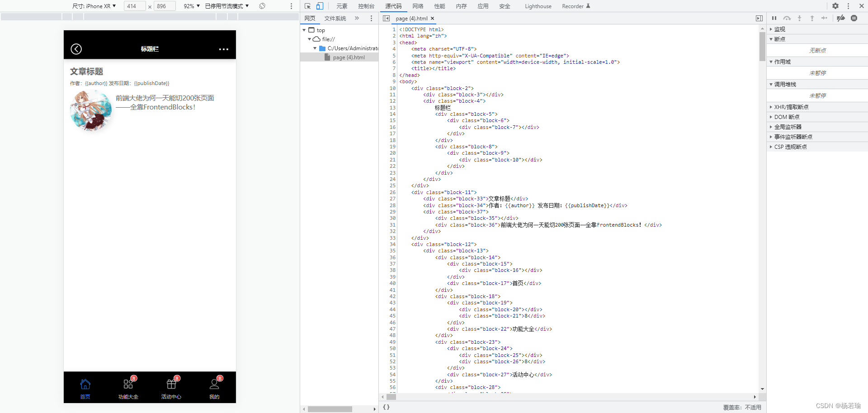This screenshot has height=413, width=868.
Task: Expand the 监视 (Watch) section
Action: (x=779, y=29)
